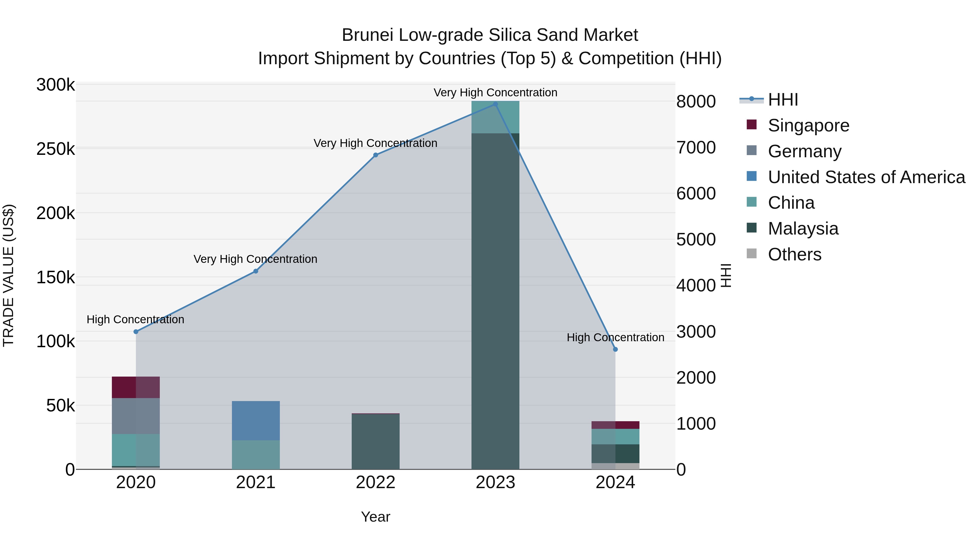Click the '2000' right axis label
The image size is (980, 551).
pyautogui.click(x=696, y=378)
